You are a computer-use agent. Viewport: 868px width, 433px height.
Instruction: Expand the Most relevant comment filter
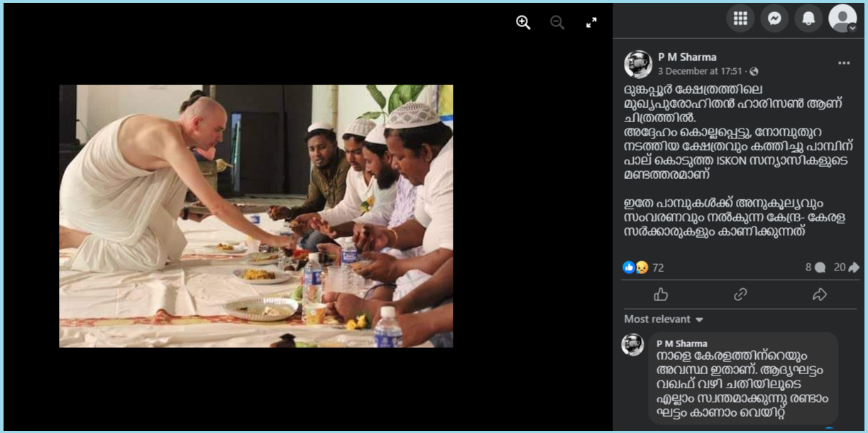[x=664, y=319]
